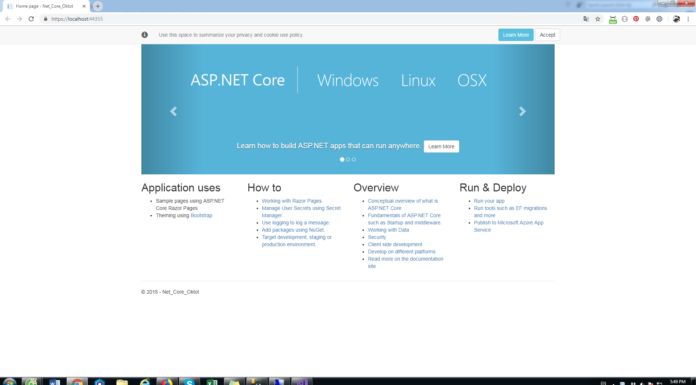Image resolution: width=696 pixels, height=385 pixels.
Task: Open the 'Client side development' link
Action: point(395,244)
